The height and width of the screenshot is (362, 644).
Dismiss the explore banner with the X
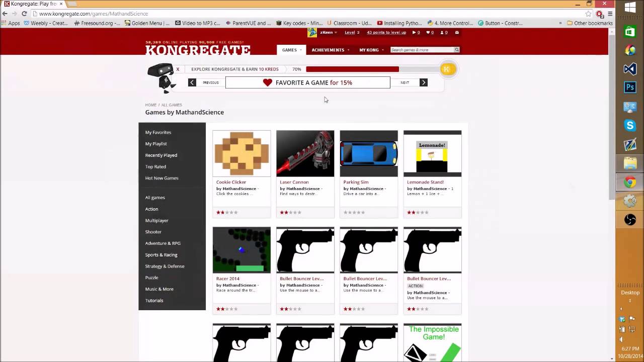click(x=178, y=69)
